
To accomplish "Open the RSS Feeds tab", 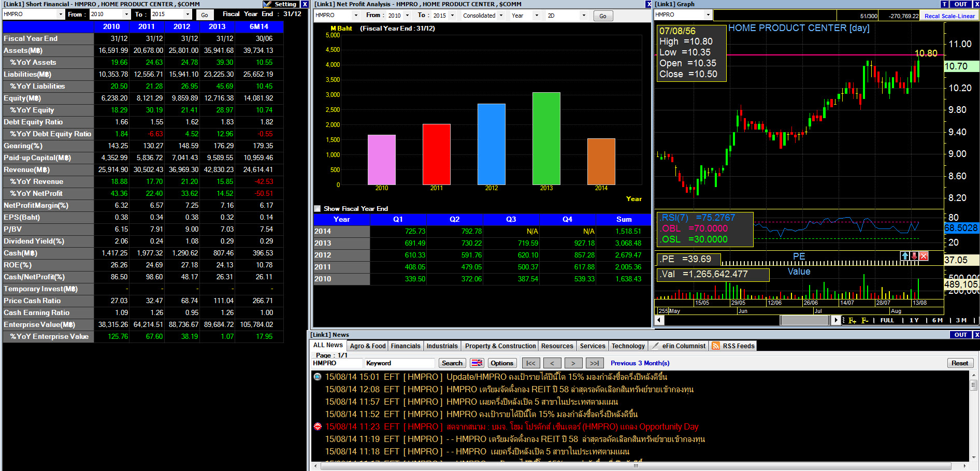I will [733, 346].
